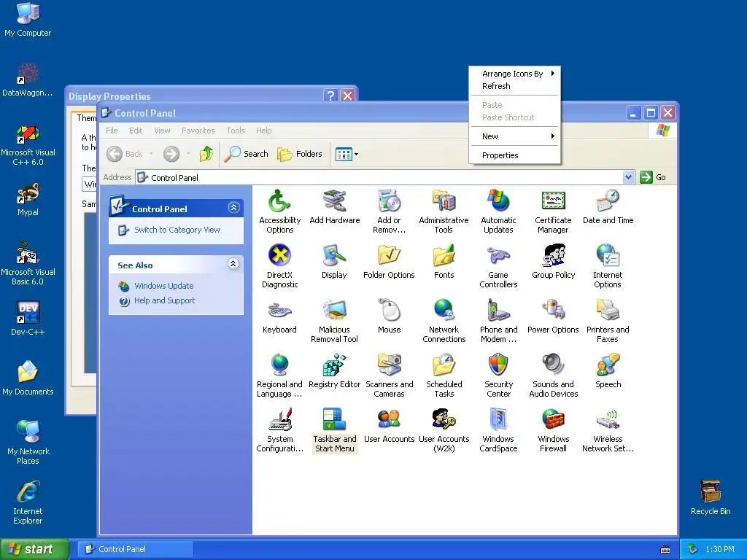Toggle the Folders toolbar button
The height and width of the screenshot is (560, 747).
pyautogui.click(x=300, y=154)
